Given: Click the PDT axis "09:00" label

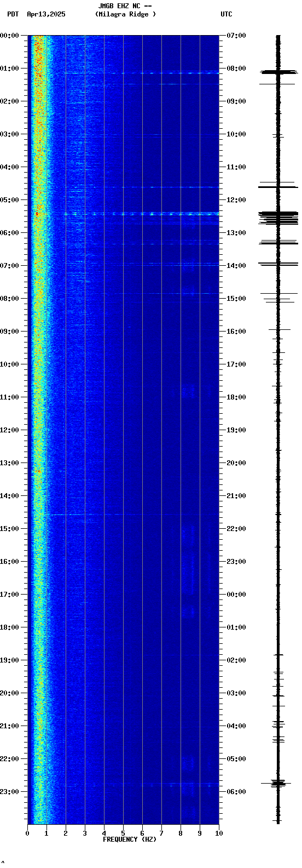Looking at the screenshot, I should point(9,332).
